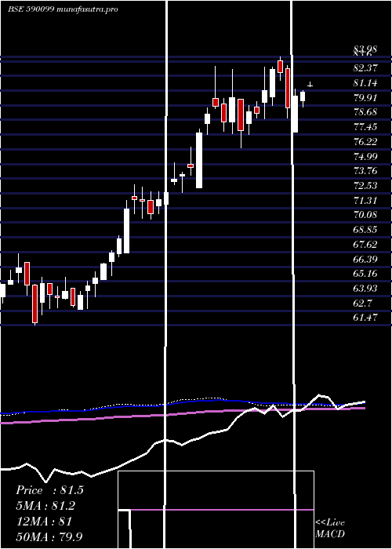The image size is (392, 549).
Task: Click the BSE 590099 munafasutra.pro title
Action: point(63,9)
